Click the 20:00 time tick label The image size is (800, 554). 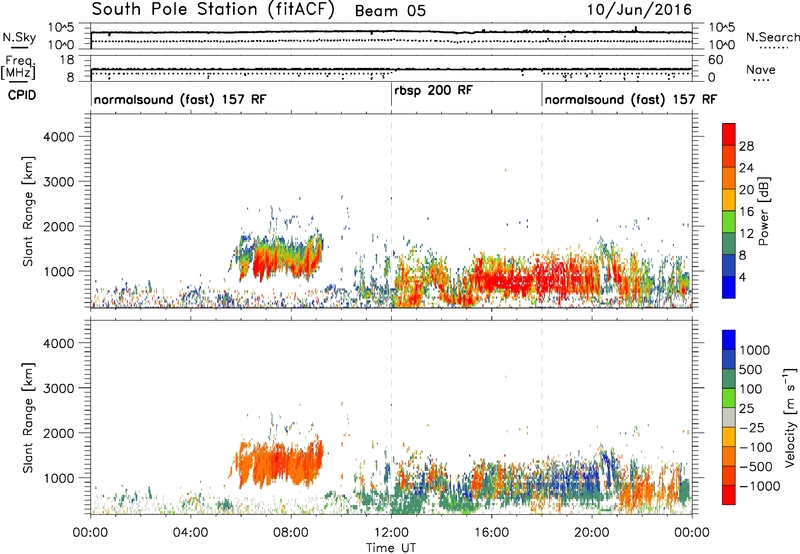592,533
